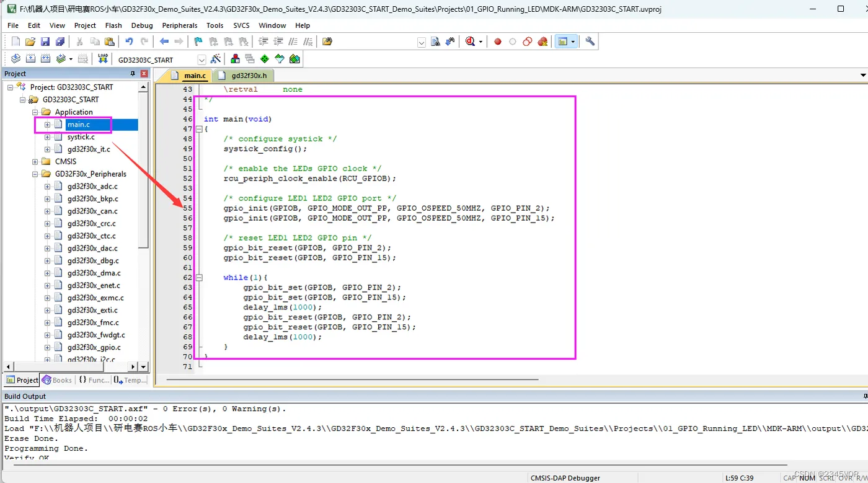Open the window layout dropdown arrow

pos(573,42)
